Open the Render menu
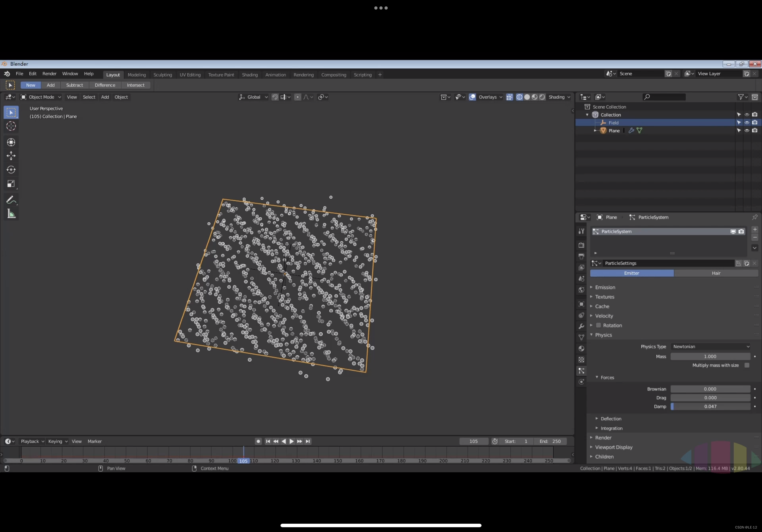Image resolution: width=762 pixels, height=532 pixels. [x=49, y=74]
